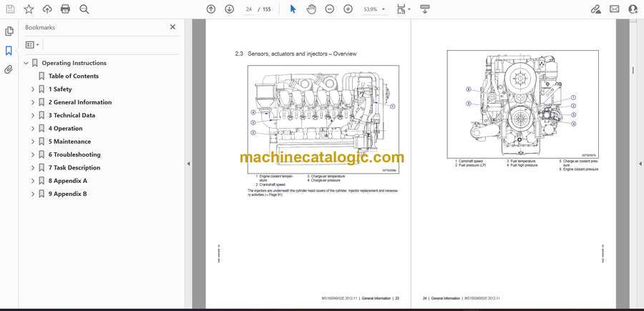644x311 pixels.
Task: Jump to 5 Maintenance section
Action: coord(70,142)
